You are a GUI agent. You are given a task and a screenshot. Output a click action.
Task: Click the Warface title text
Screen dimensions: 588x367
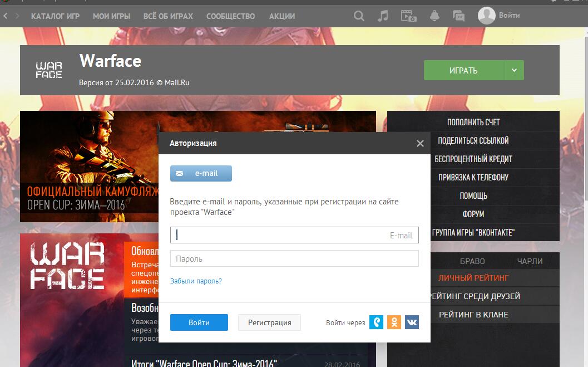[110, 61]
